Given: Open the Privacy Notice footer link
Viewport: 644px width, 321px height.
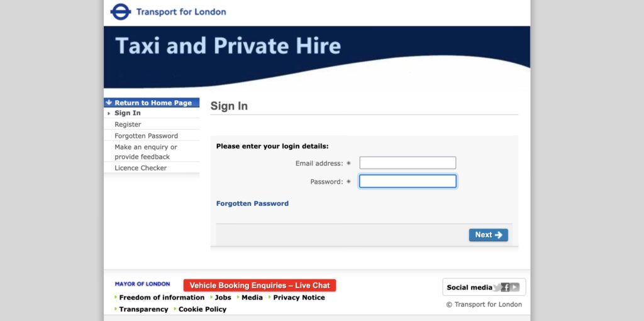Looking at the screenshot, I should click(x=299, y=298).
